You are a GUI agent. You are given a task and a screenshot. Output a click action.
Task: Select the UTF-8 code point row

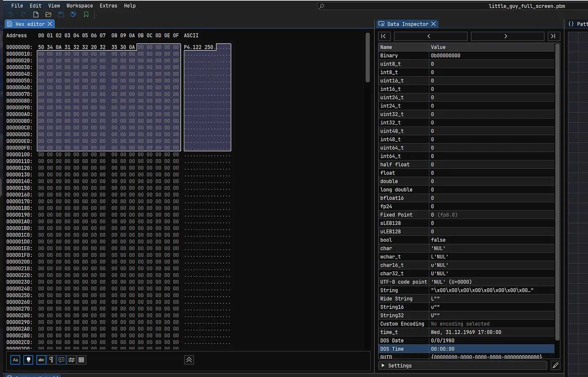coord(466,282)
